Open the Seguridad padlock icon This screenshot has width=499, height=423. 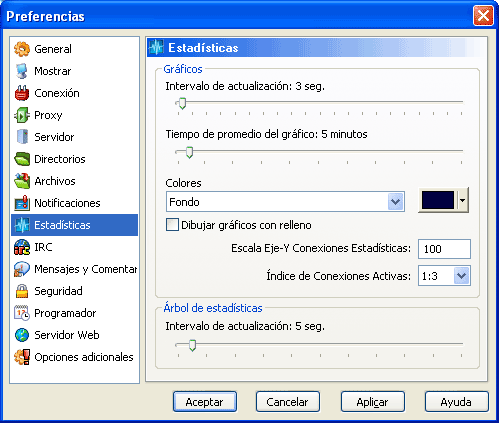(x=22, y=291)
